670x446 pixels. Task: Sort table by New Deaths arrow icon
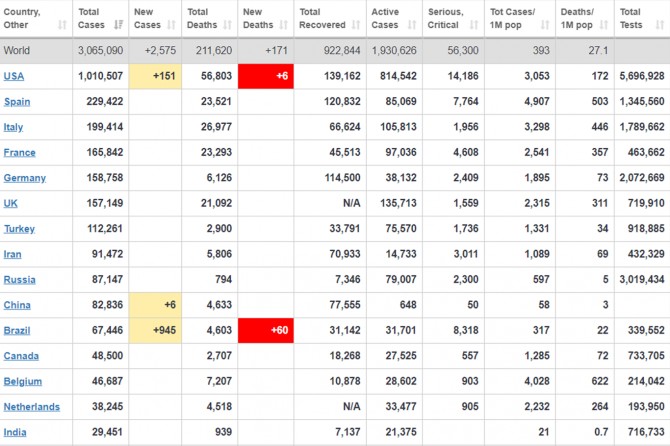point(286,24)
